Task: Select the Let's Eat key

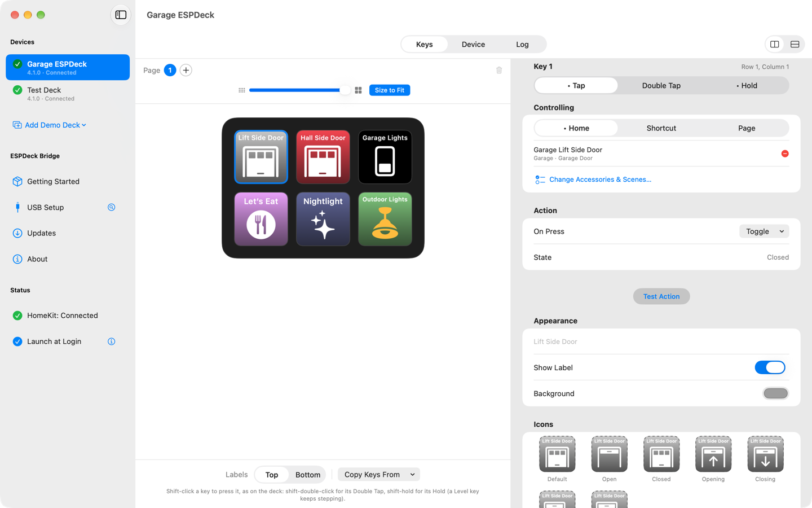Action: tap(261, 219)
